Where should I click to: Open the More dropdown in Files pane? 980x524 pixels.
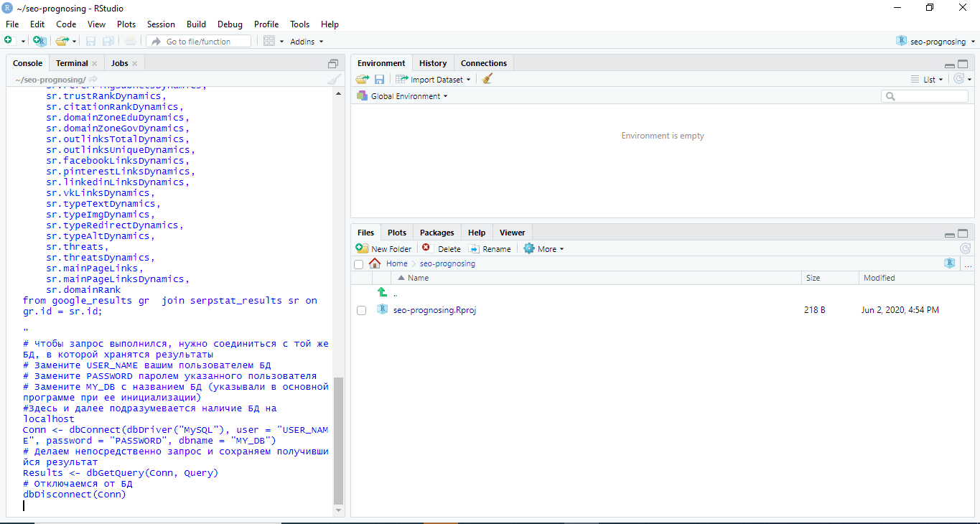click(x=543, y=248)
